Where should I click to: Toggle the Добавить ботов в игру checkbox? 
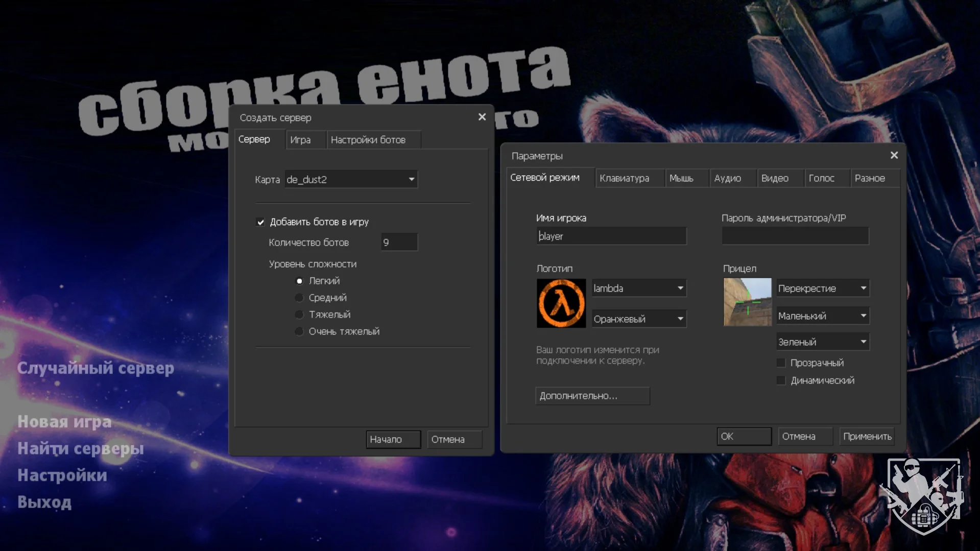[x=261, y=222]
